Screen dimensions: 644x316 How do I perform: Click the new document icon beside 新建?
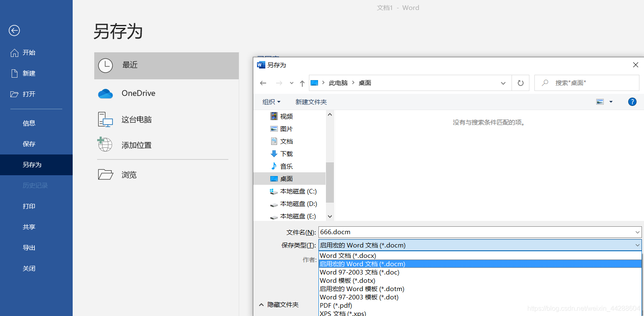15,73
